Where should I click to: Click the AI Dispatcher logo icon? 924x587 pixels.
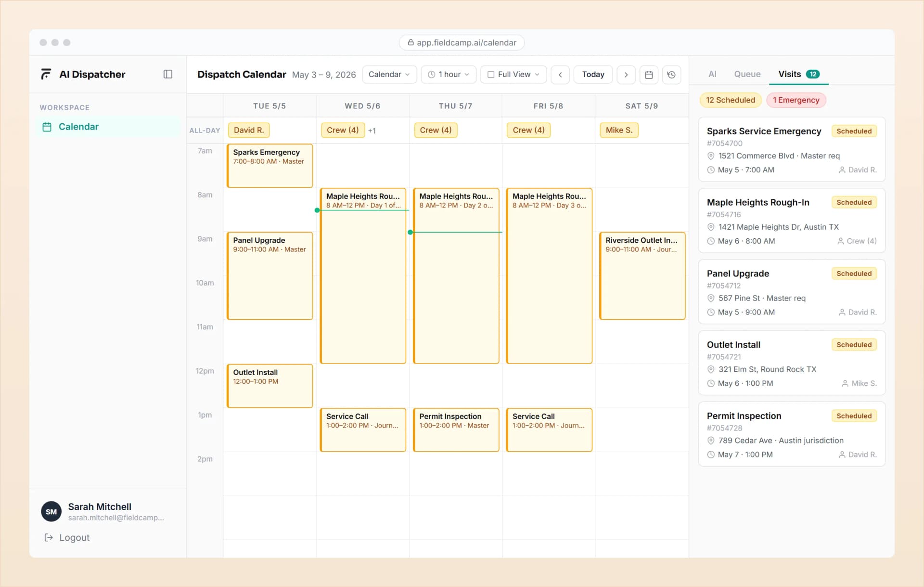click(x=46, y=74)
